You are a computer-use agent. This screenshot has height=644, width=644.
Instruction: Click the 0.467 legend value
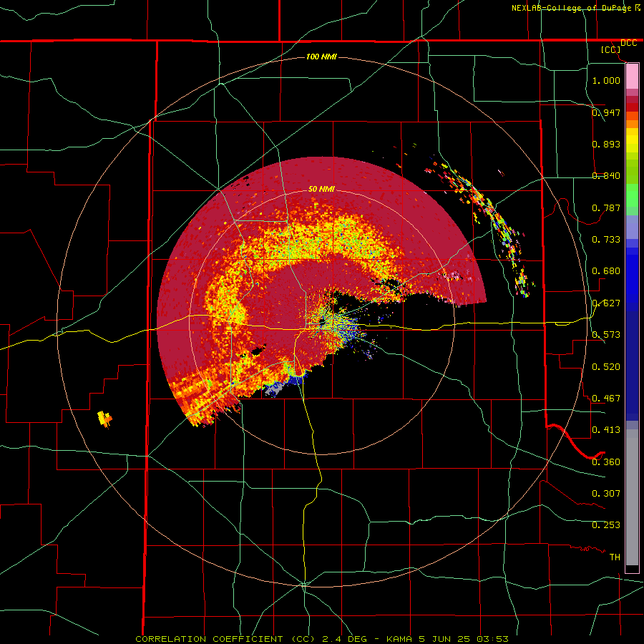606,398
